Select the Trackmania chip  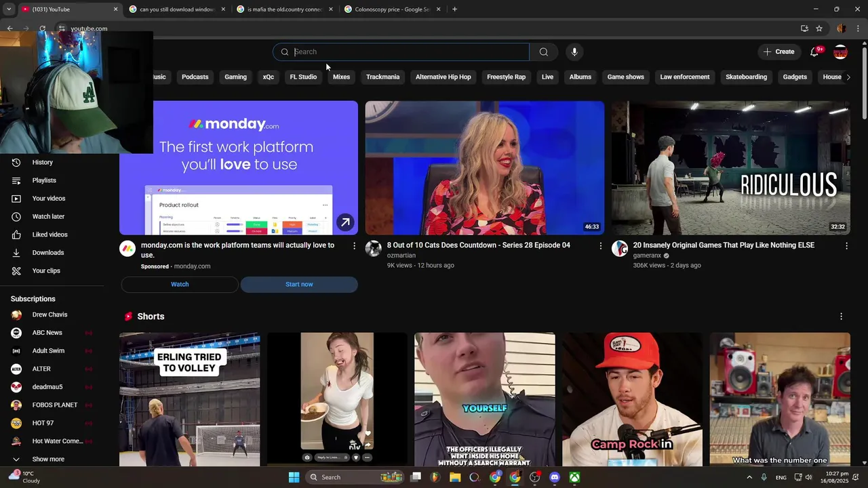tap(382, 77)
